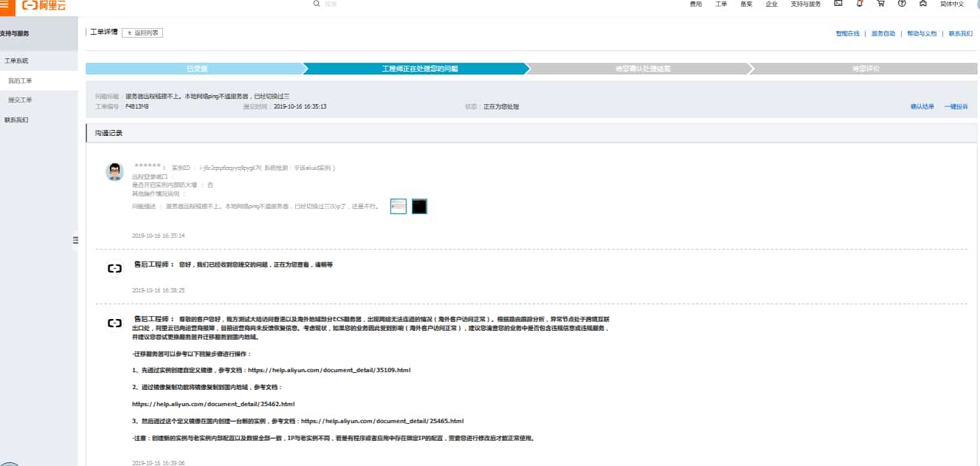Open the black attachment thumbnail

click(419, 206)
